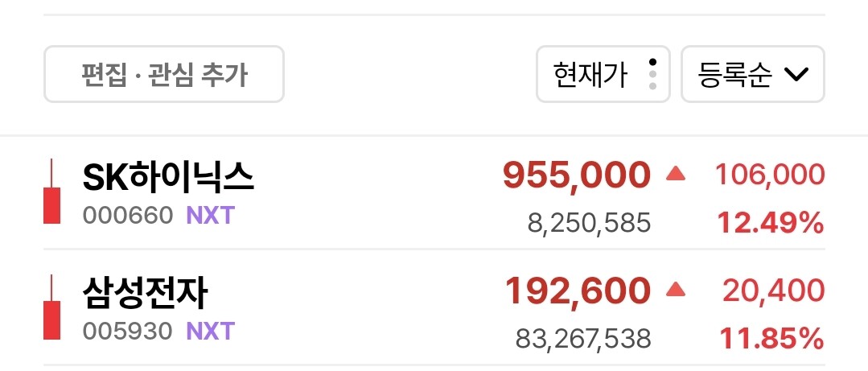Image resolution: width=868 pixels, height=371 pixels.
Task: Open the 등록순 sort dropdown
Action: [752, 75]
